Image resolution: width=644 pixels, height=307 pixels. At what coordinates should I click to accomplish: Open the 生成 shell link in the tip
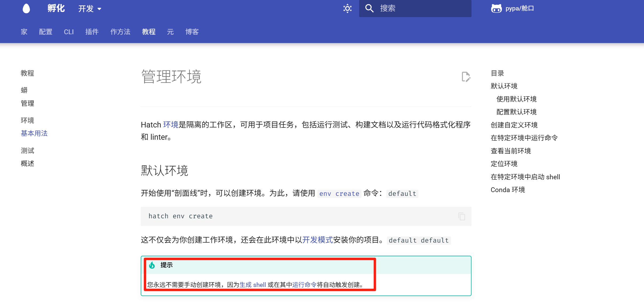(x=252, y=285)
